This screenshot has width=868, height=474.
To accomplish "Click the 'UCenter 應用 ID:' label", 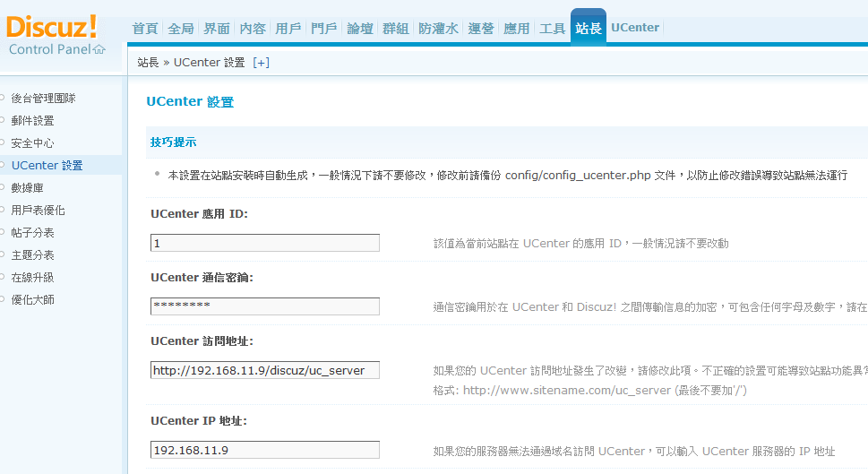I will tap(199, 214).
